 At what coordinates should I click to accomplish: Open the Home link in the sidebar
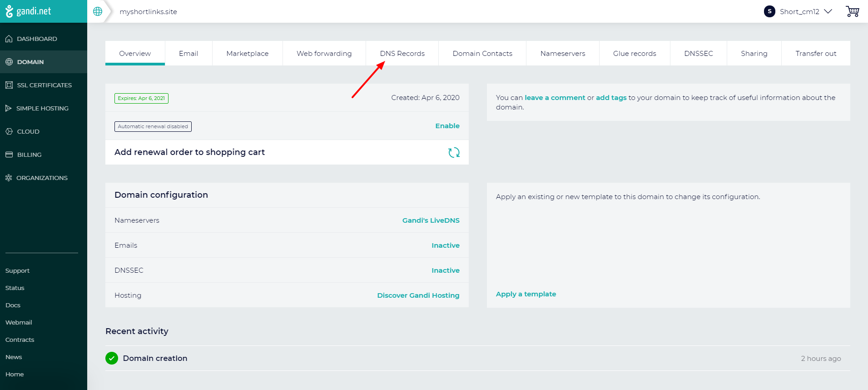(x=15, y=374)
